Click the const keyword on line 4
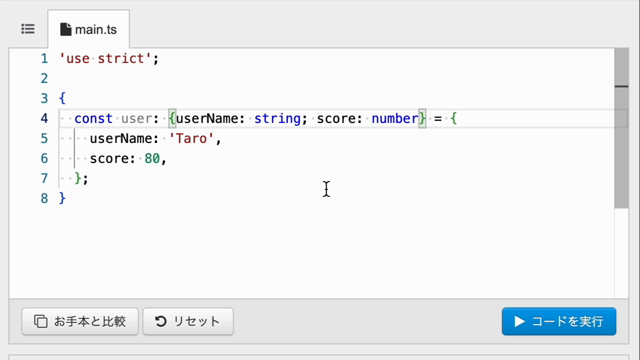Image resolution: width=640 pixels, height=360 pixels. [93, 119]
